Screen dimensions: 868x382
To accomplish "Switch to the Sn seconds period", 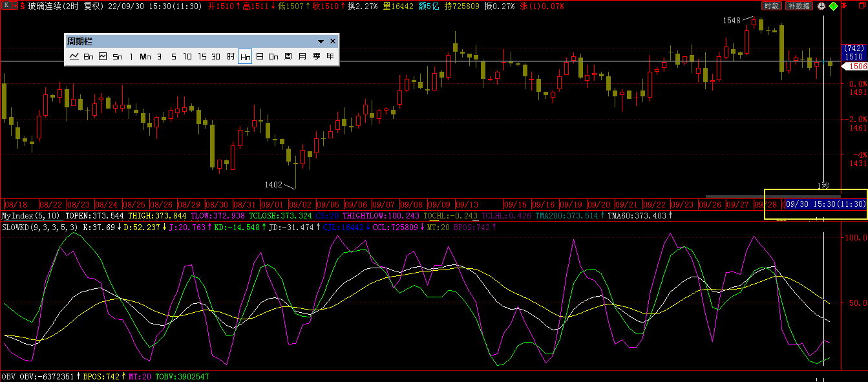I will (117, 57).
